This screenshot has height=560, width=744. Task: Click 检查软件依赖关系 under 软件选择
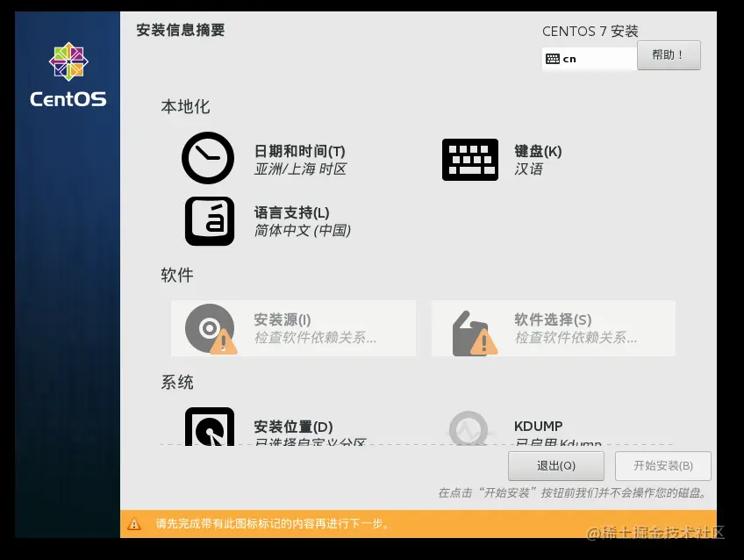click(576, 337)
